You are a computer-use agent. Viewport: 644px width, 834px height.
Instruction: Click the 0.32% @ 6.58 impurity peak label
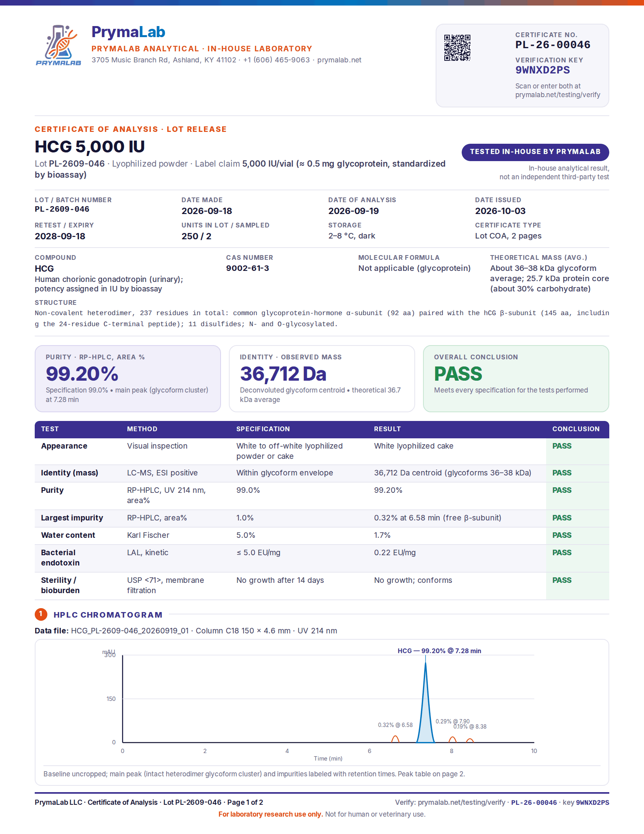click(395, 725)
